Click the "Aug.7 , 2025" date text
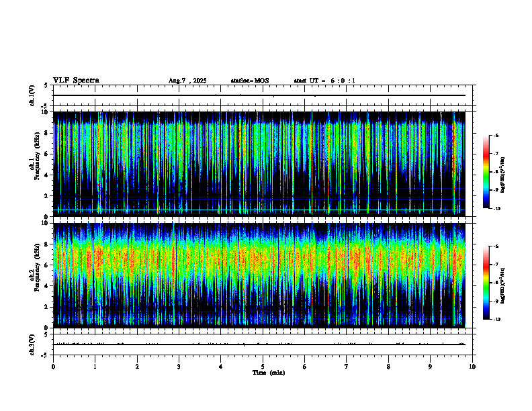532x411 pixels. click(187, 81)
